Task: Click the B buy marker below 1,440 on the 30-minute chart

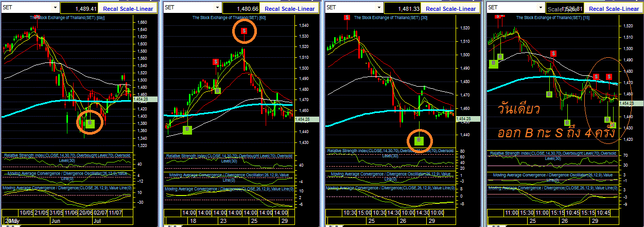Action: pyautogui.click(x=419, y=140)
